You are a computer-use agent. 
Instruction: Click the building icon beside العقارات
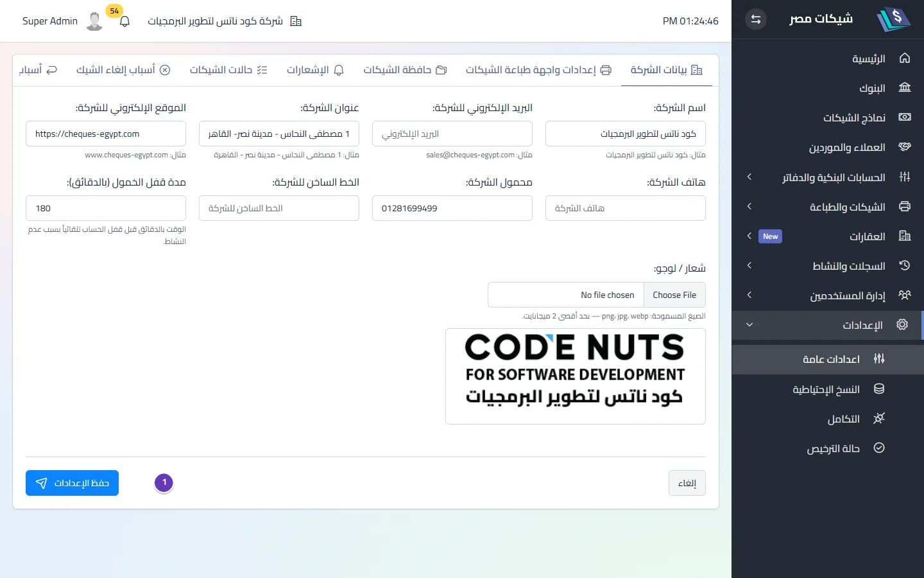click(905, 236)
